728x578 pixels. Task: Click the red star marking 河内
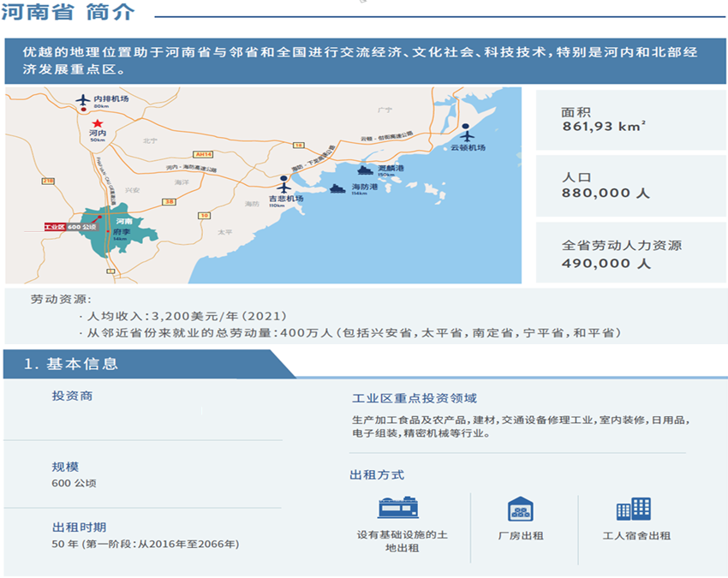pyautogui.click(x=97, y=122)
